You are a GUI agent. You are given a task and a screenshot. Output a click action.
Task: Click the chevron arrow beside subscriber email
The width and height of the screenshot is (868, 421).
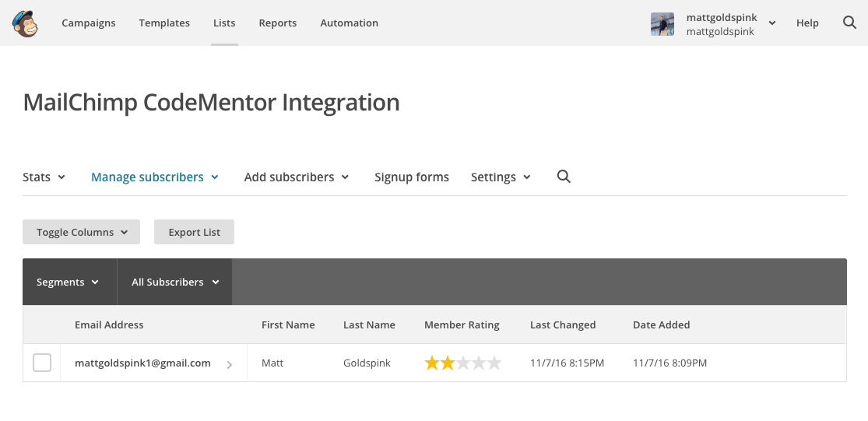pos(229,364)
